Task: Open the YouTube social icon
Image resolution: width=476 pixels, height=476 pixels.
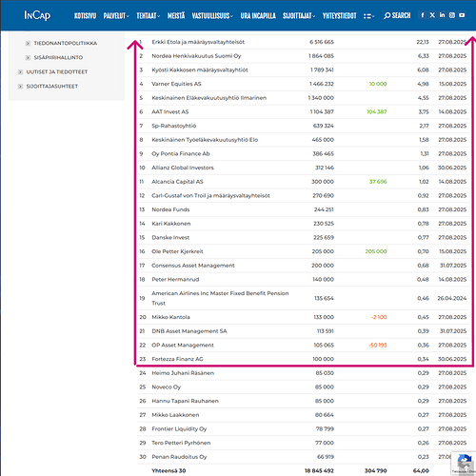Action: coord(462,15)
